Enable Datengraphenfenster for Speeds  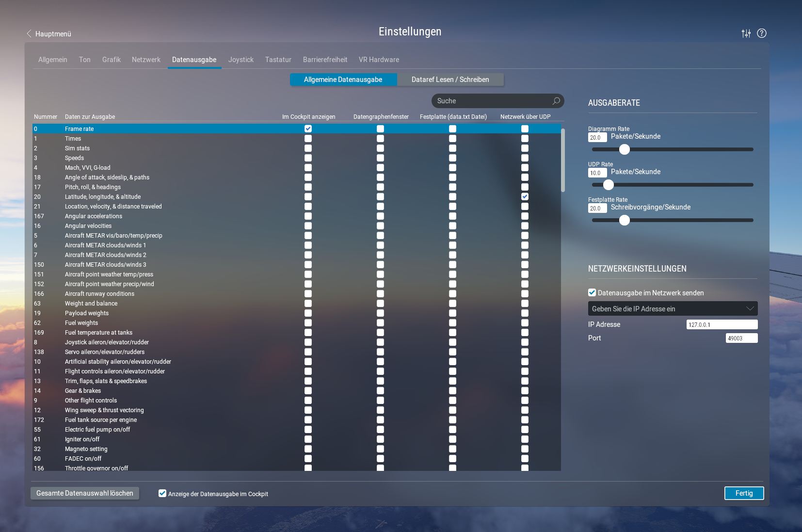pos(380,158)
